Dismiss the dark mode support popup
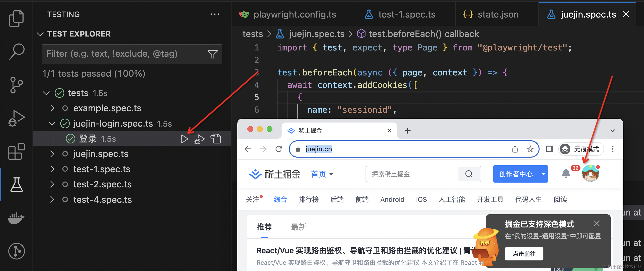Viewport: 644px width, 271px height. [597, 223]
